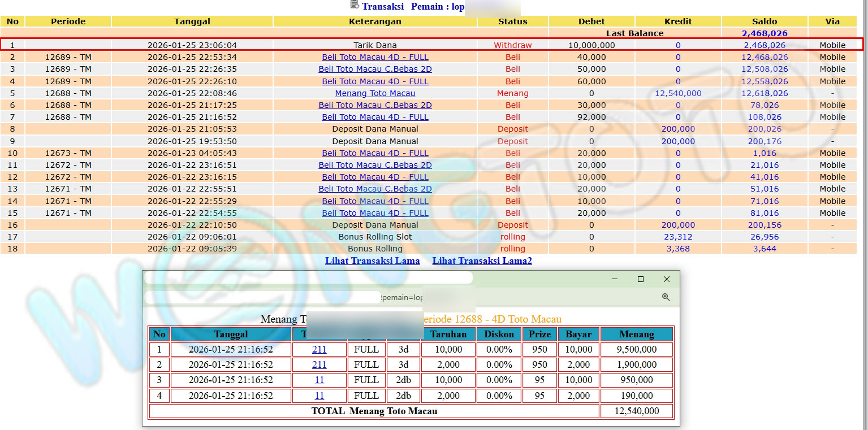Close the Menang Toto Macau popup
Screen dimensions: 868x430
point(666,279)
